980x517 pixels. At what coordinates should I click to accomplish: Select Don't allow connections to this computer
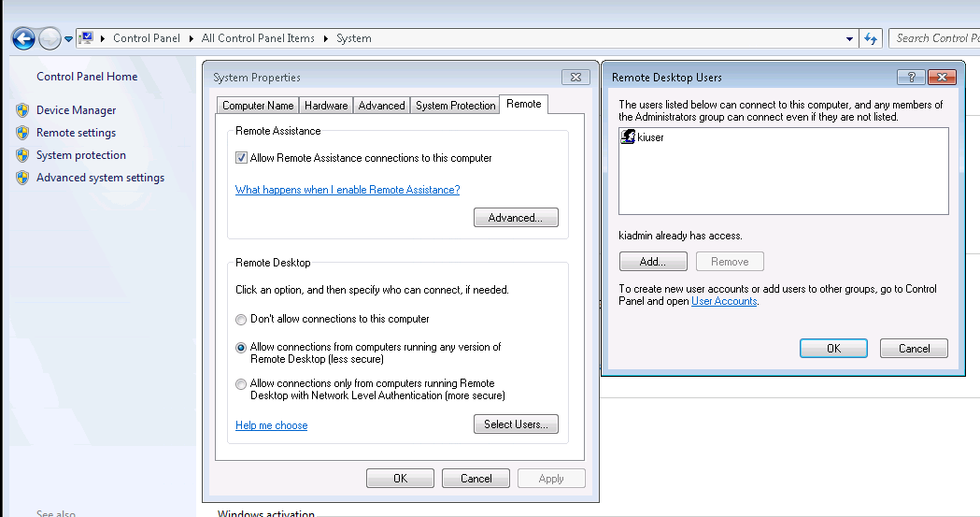point(242,319)
